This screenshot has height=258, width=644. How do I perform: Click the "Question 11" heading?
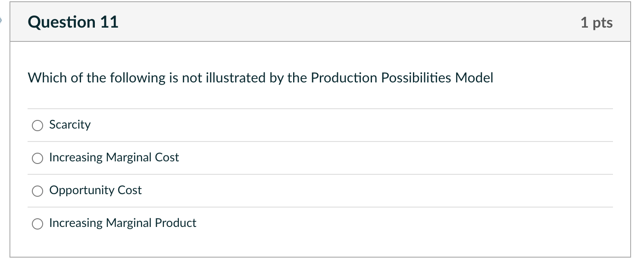tap(73, 22)
